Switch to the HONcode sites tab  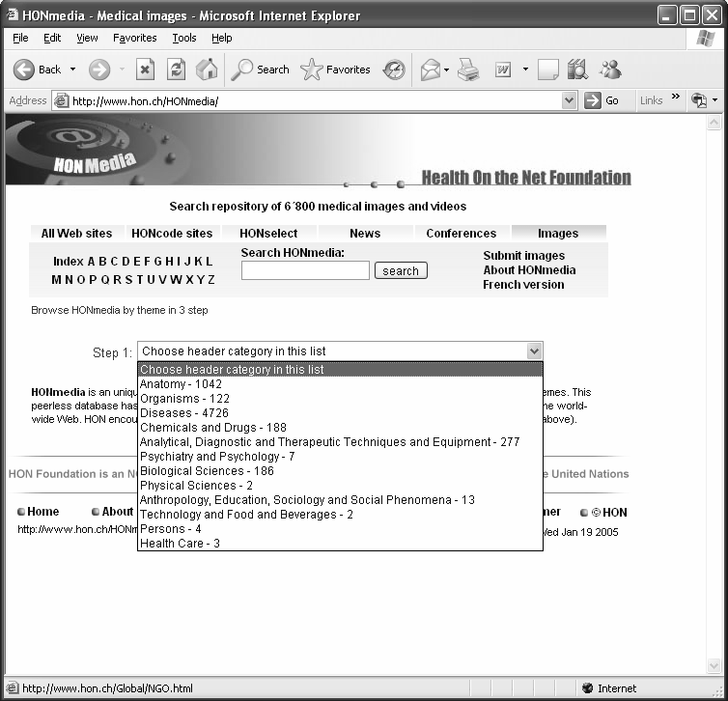click(x=172, y=233)
